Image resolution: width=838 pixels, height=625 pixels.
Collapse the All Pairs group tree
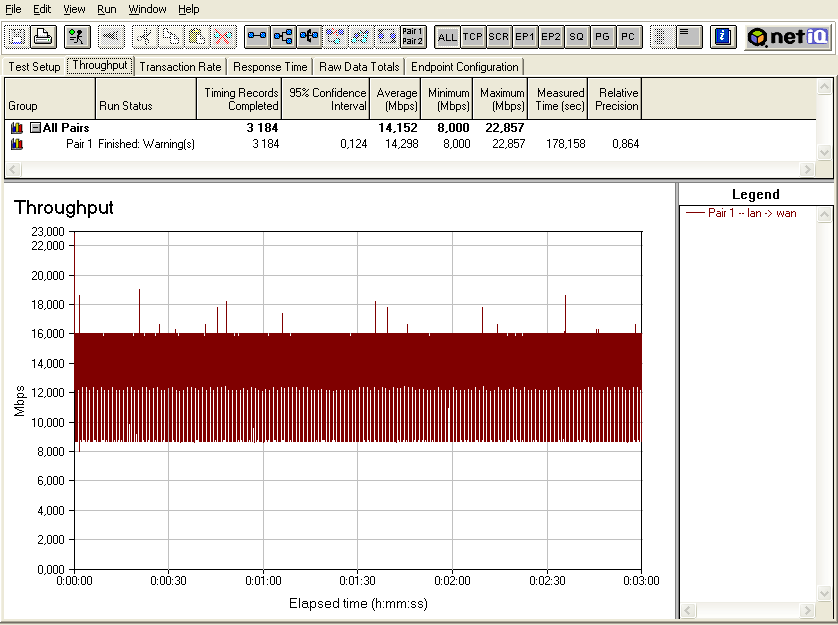tap(35, 128)
